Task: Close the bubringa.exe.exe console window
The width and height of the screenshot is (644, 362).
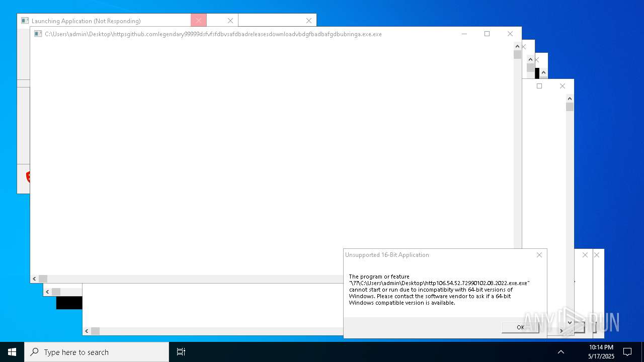Action: pos(510,34)
